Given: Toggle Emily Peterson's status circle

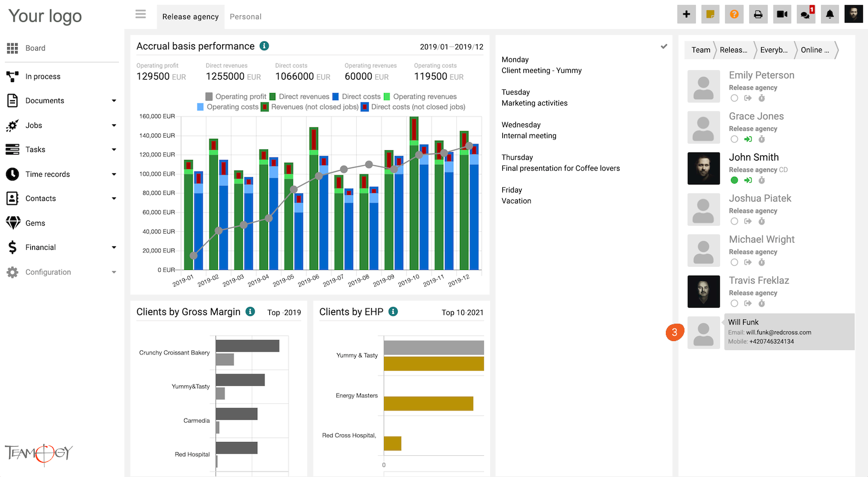Looking at the screenshot, I should tap(734, 98).
